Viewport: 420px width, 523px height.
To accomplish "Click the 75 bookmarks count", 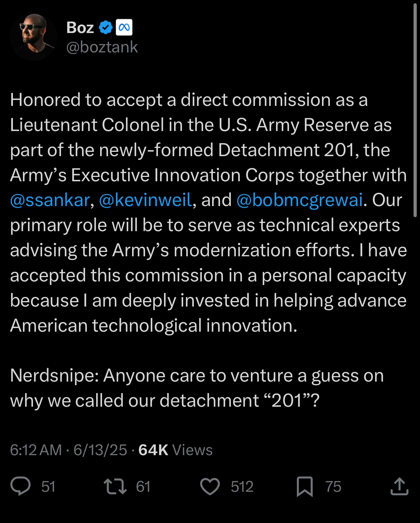I will pyautogui.click(x=333, y=487).
